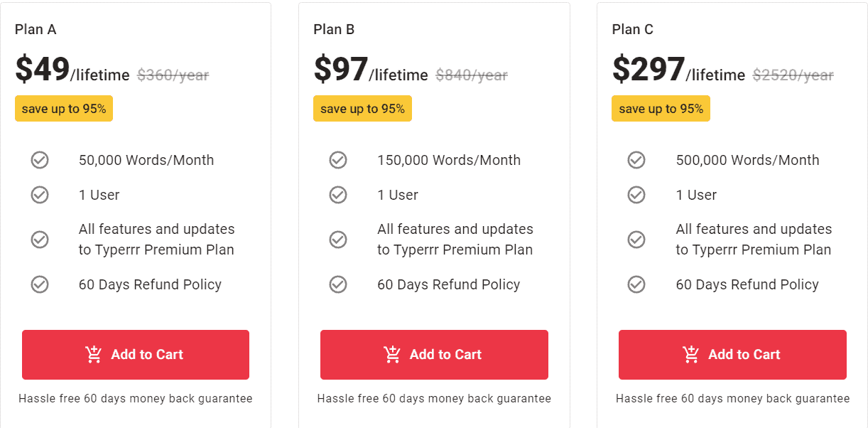Click Plan A's yellow save up to 95% badge

pos(64,109)
